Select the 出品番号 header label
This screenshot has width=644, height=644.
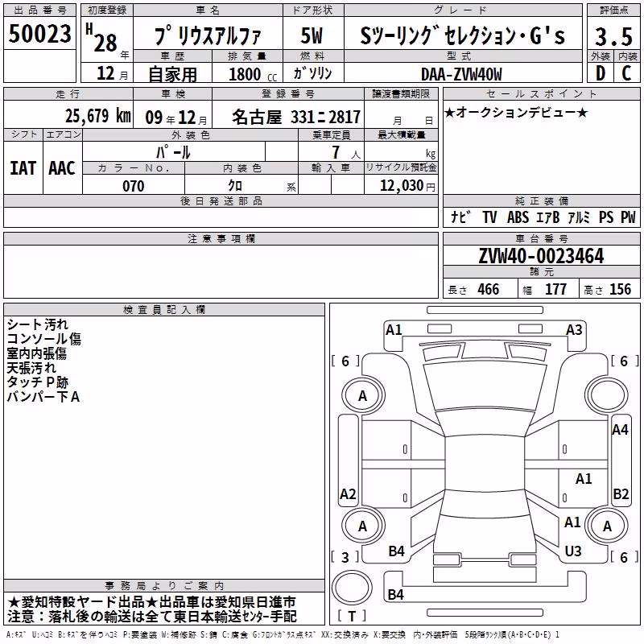pyautogui.click(x=39, y=10)
